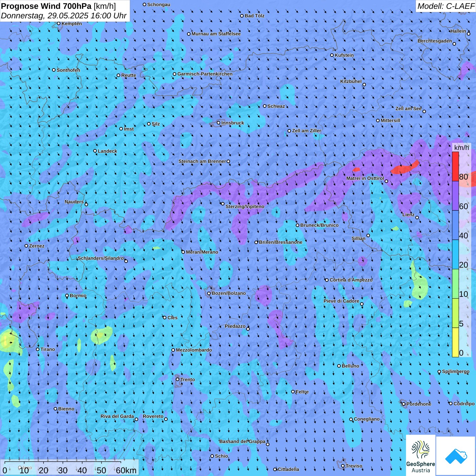Click the Lienz city label
Image resolution: width=476 pixels, height=476 pixels.
(x=408, y=215)
